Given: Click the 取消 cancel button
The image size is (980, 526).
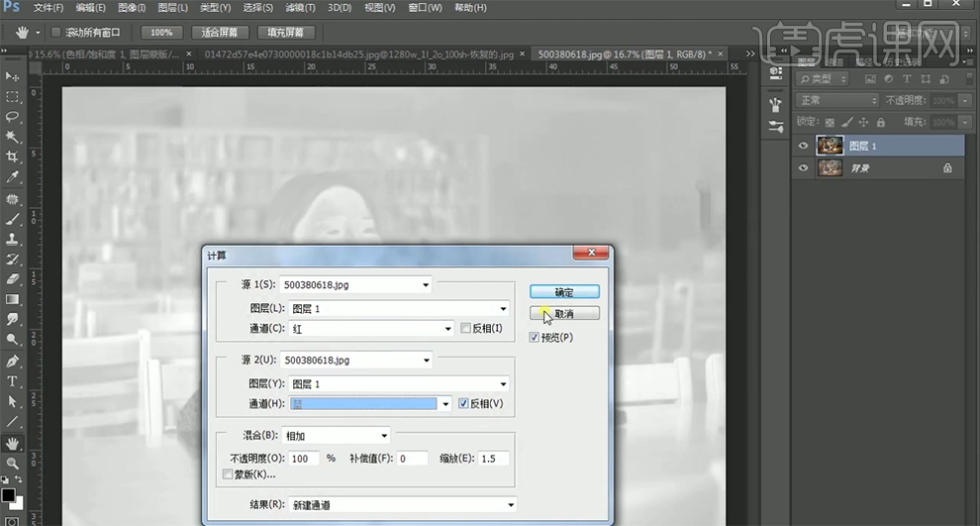Looking at the screenshot, I should (564, 314).
